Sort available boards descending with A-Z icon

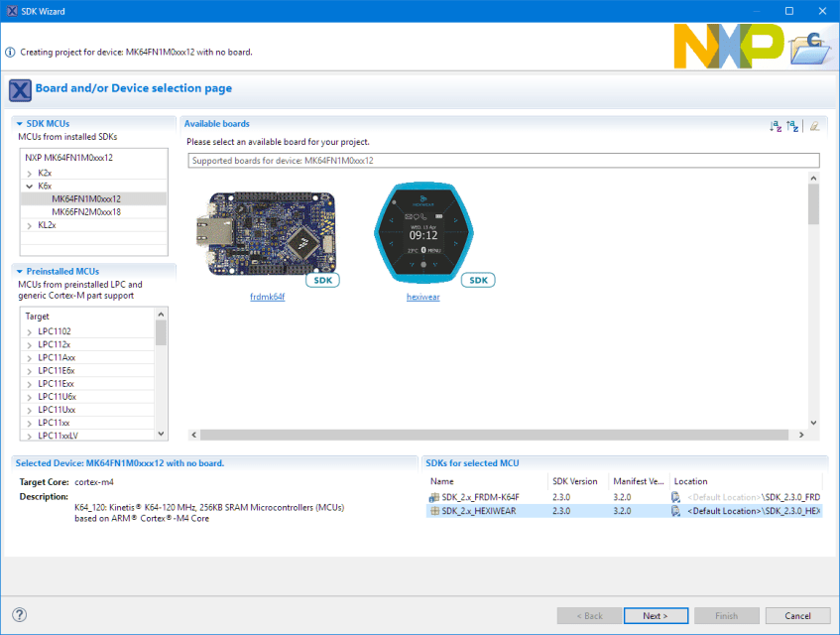(777, 126)
